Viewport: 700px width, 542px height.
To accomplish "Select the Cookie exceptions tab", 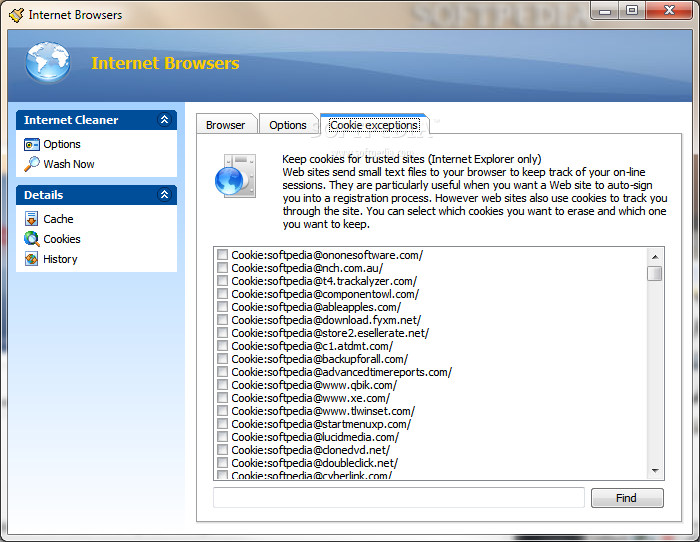I will point(374,125).
